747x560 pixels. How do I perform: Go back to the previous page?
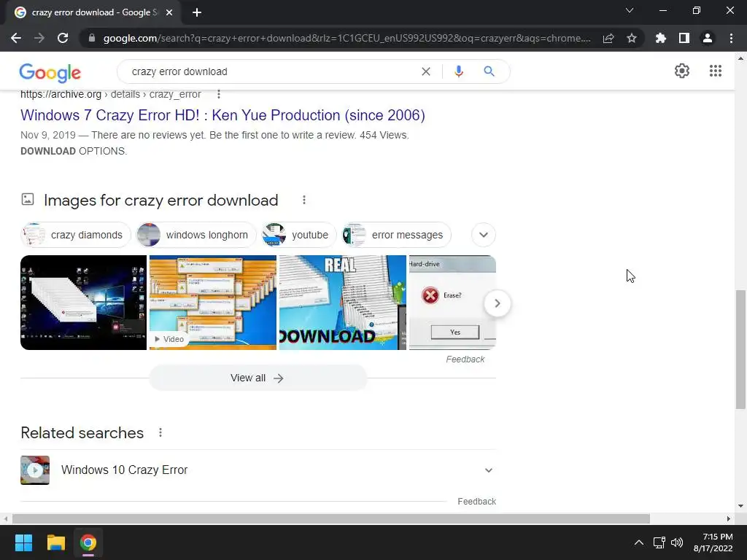point(16,38)
